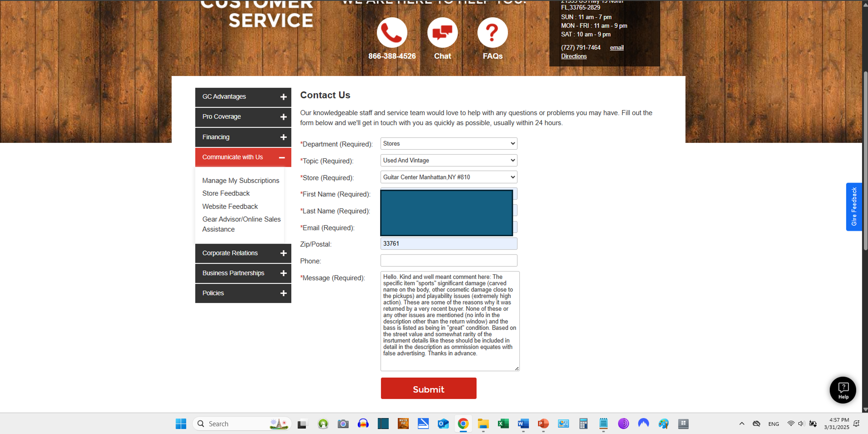868x434 pixels.
Task: Open the notifications bell icon
Action: [x=856, y=424]
